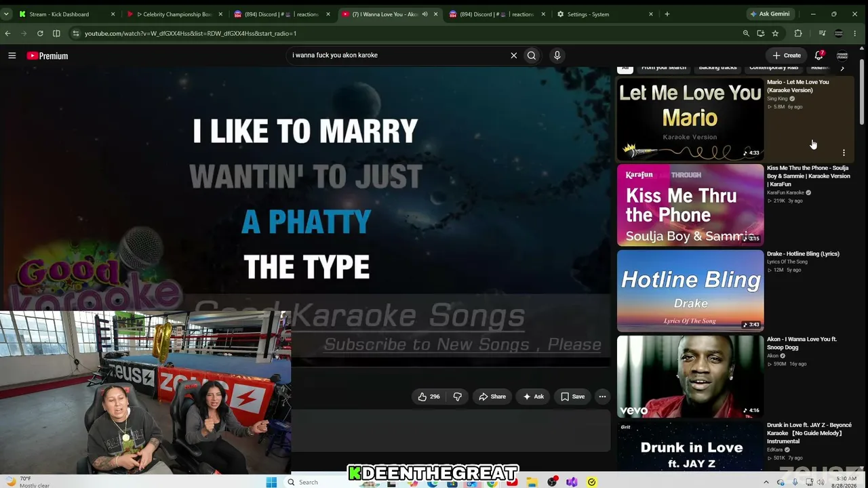Open Sing King channel link
This screenshot has height=488, width=868.
click(777, 99)
